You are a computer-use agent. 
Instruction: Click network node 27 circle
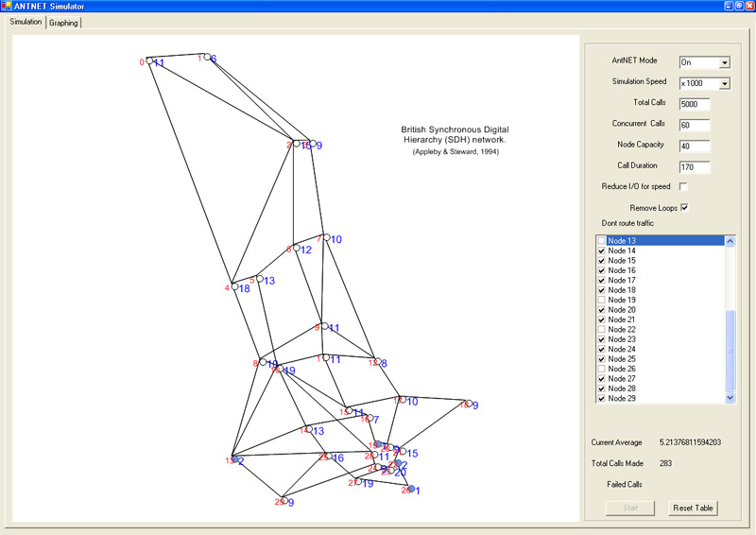point(358,481)
